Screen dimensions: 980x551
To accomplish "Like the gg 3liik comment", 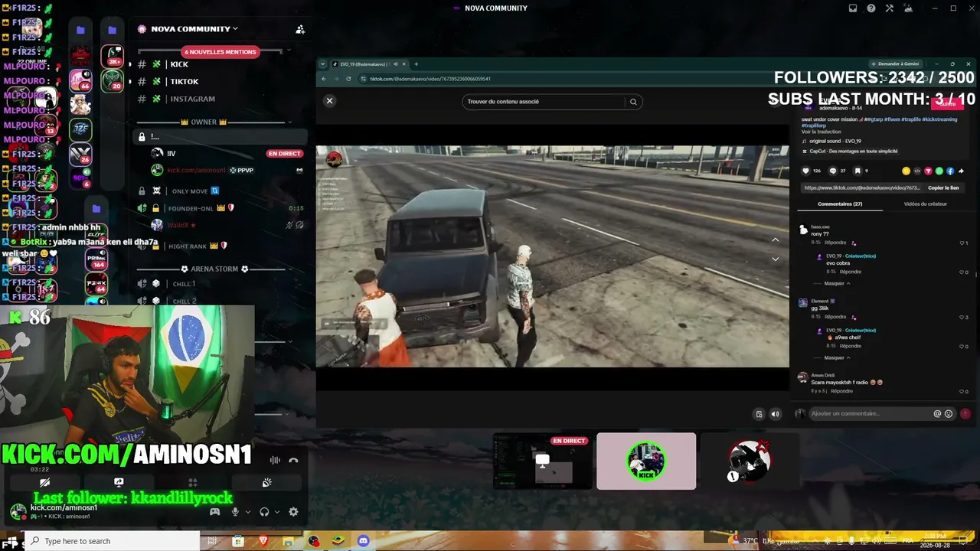I will point(962,317).
